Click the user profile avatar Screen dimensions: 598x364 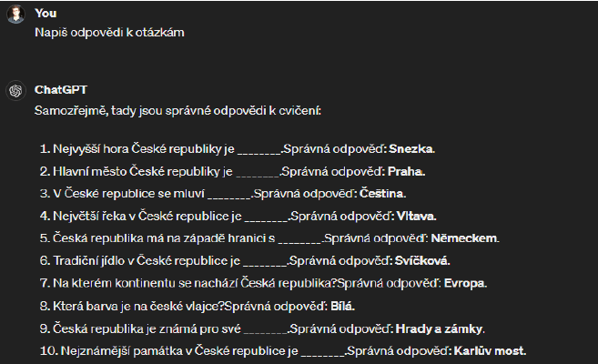point(15,17)
